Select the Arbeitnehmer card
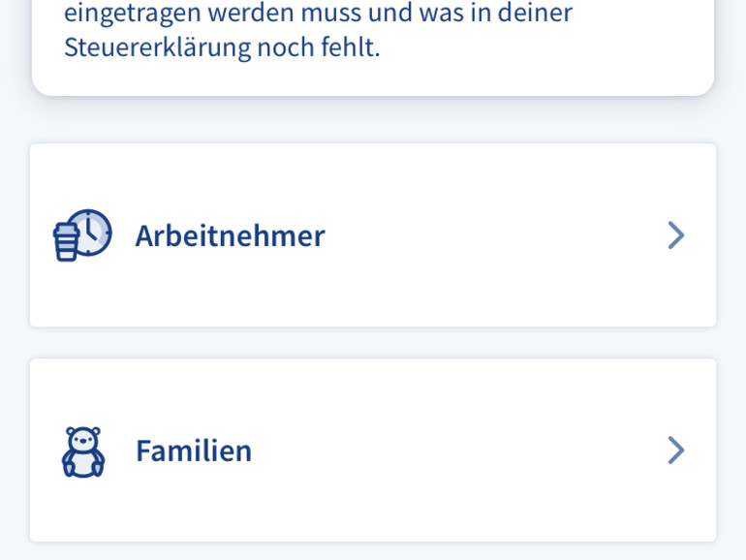Screen dimensions: 746x560 pos(373,235)
